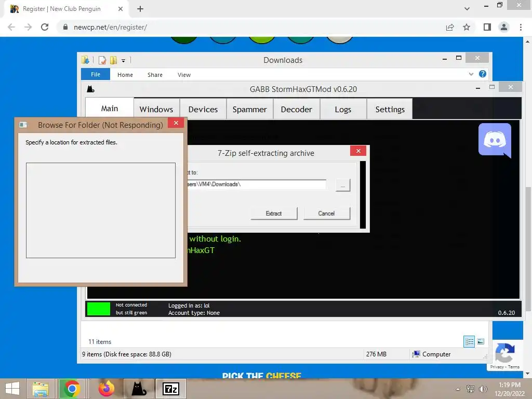Viewport: 532px width, 399px height.
Task: Bookmark this page with the star icon
Action: pyautogui.click(x=467, y=27)
